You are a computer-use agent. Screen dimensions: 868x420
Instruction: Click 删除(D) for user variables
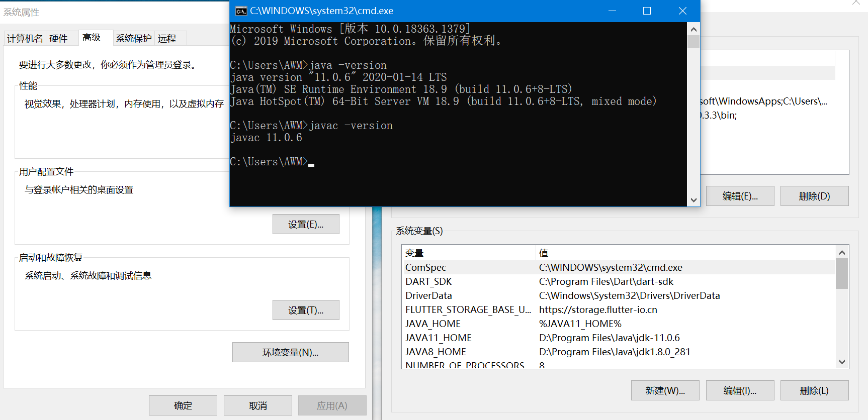814,196
